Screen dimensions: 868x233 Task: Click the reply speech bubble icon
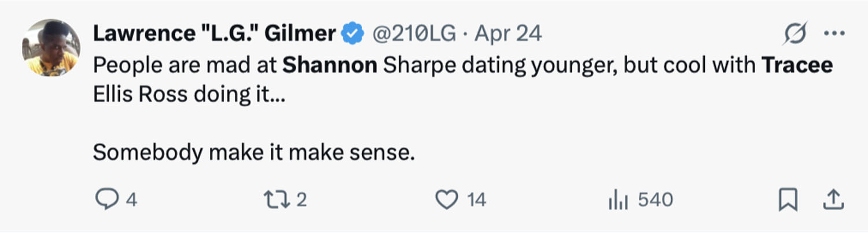click(x=105, y=200)
